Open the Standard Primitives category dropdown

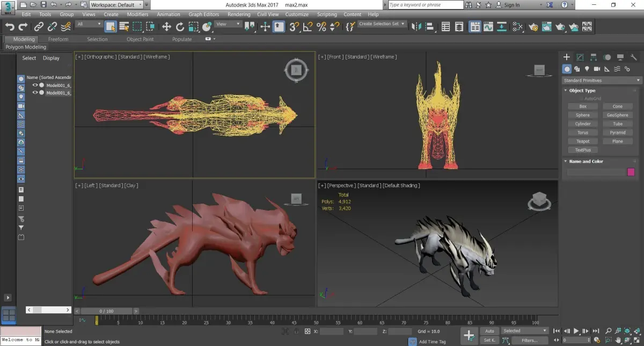(x=602, y=81)
